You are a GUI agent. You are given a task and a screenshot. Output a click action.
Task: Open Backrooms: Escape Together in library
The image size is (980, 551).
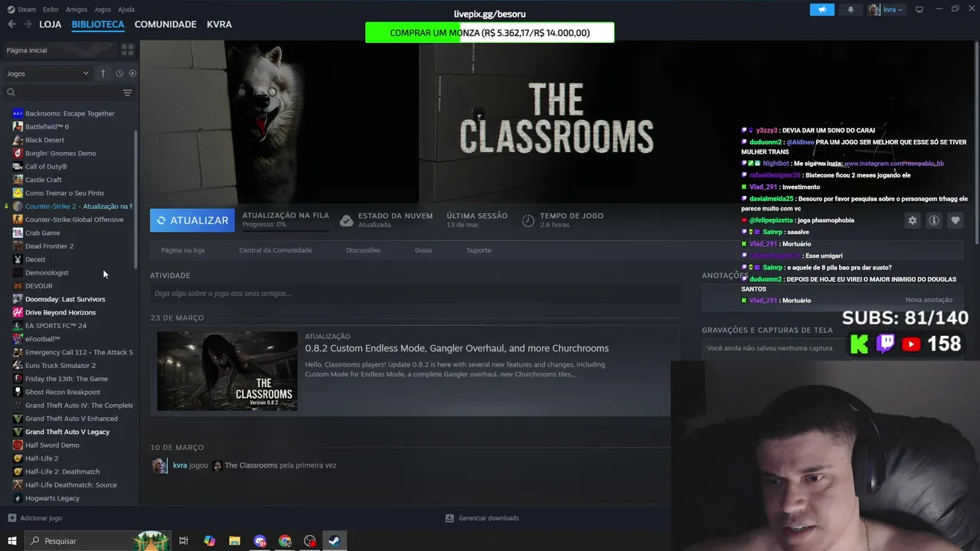pyautogui.click(x=70, y=113)
